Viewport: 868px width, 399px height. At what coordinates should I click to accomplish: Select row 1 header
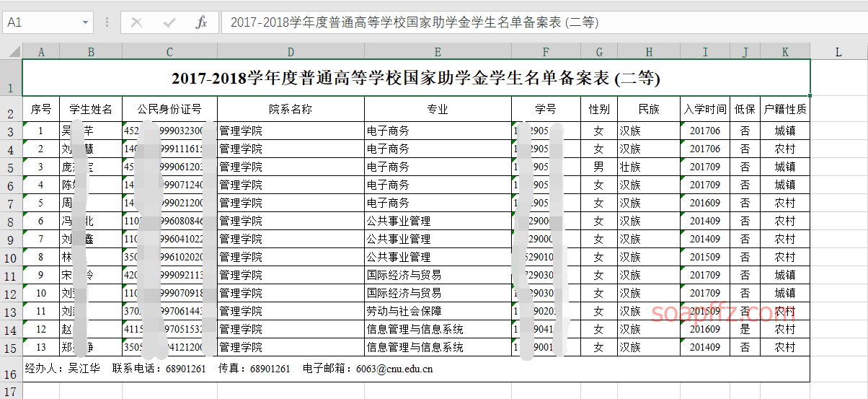(x=12, y=78)
